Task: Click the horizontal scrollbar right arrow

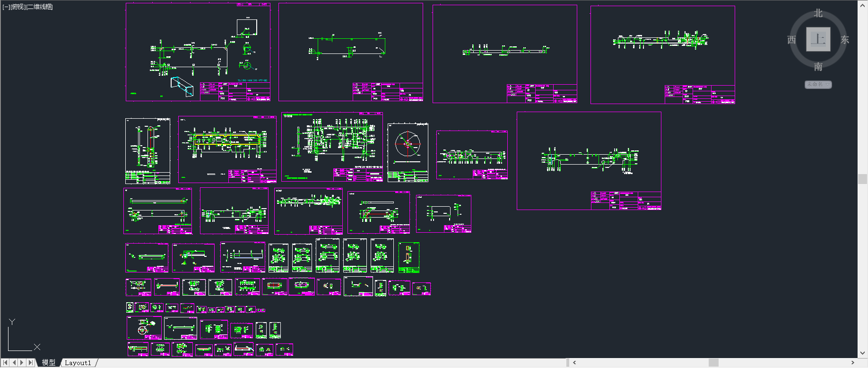Action: tap(852, 363)
